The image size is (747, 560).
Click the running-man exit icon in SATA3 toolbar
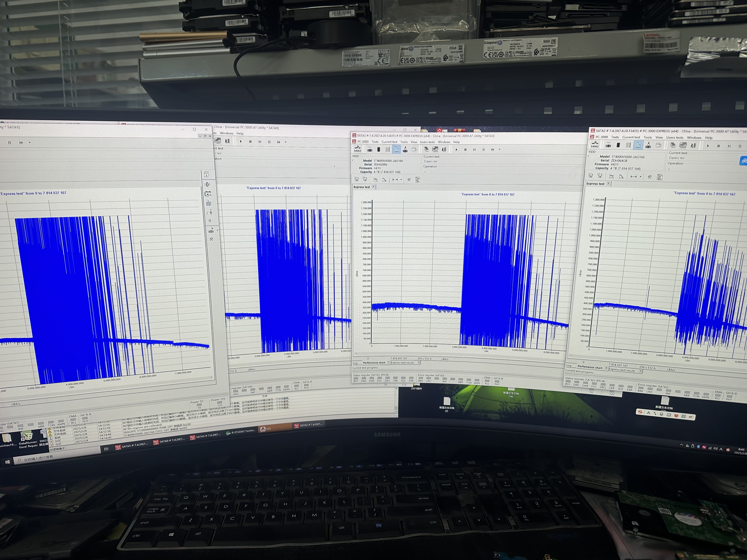coord(444,149)
